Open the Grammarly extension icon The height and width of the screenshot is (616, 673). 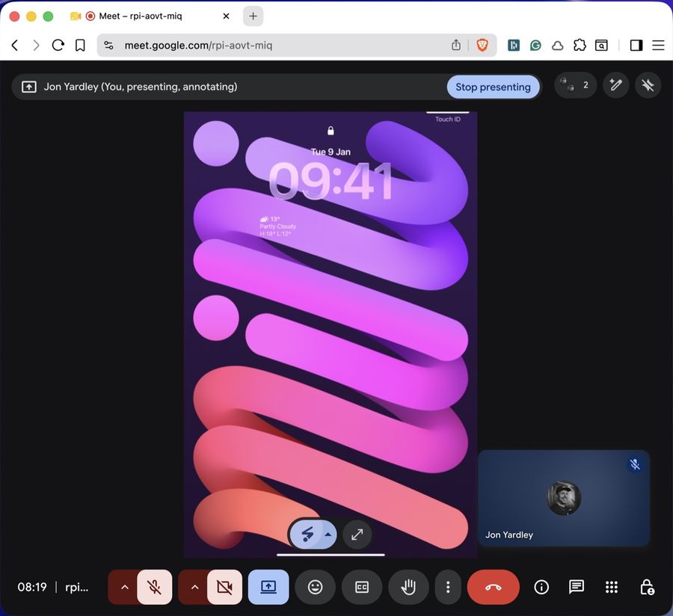pyautogui.click(x=535, y=45)
